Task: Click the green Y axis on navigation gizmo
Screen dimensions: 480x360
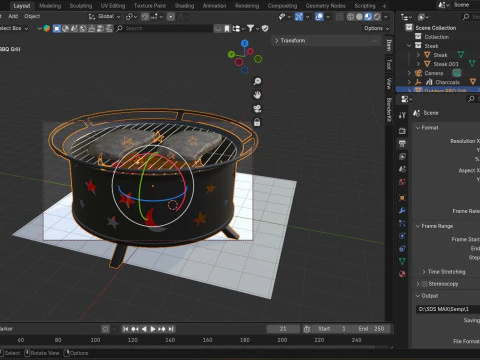Action: pyautogui.click(x=231, y=54)
